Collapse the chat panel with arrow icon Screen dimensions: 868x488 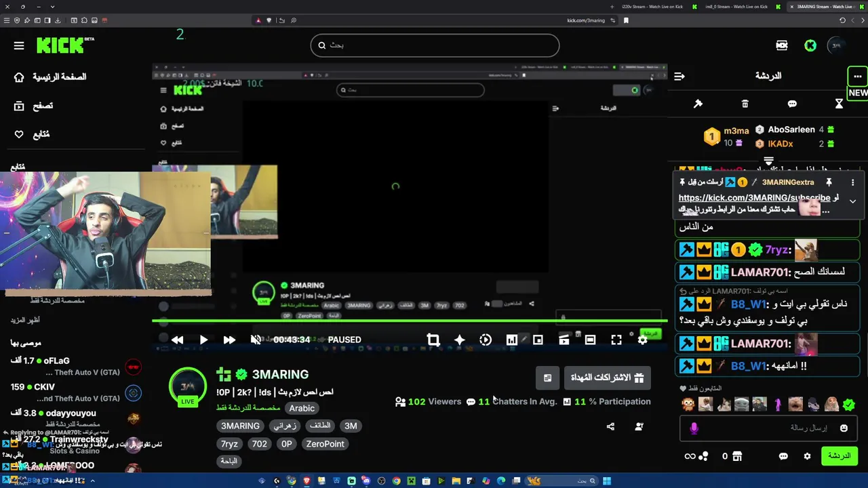[679, 76]
